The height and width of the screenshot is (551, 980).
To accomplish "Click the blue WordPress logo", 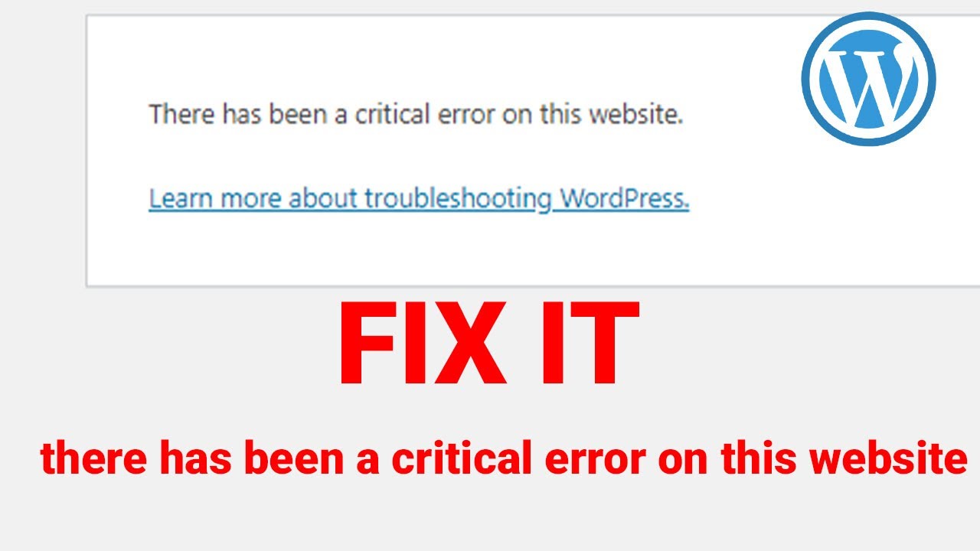I will pyautogui.click(x=869, y=79).
